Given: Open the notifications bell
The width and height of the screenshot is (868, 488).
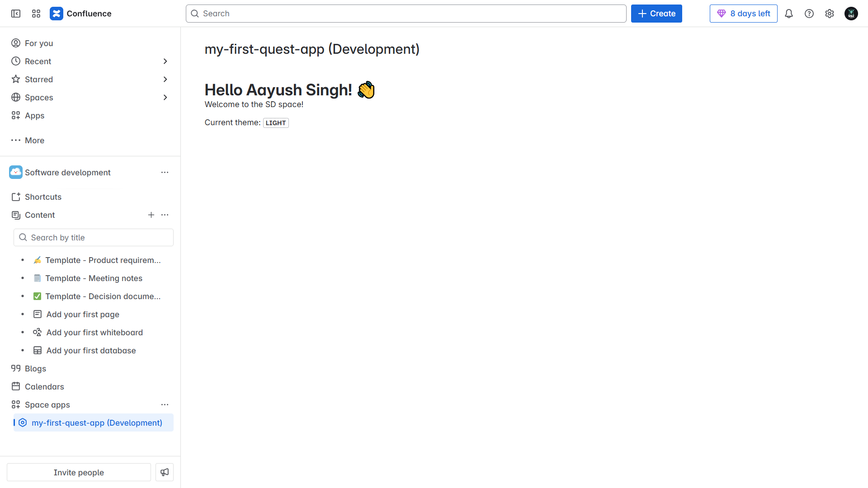Looking at the screenshot, I should tap(788, 14).
